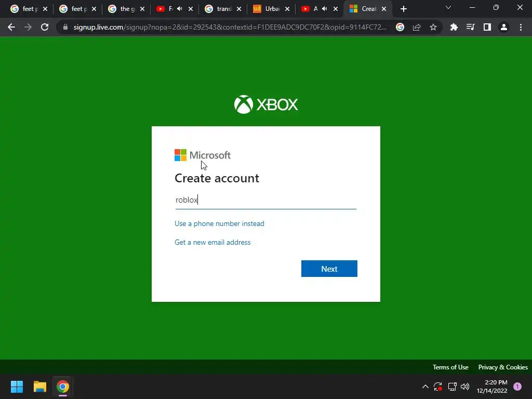Open the Windows Start menu
This screenshot has height=399, width=532.
click(17, 387)
